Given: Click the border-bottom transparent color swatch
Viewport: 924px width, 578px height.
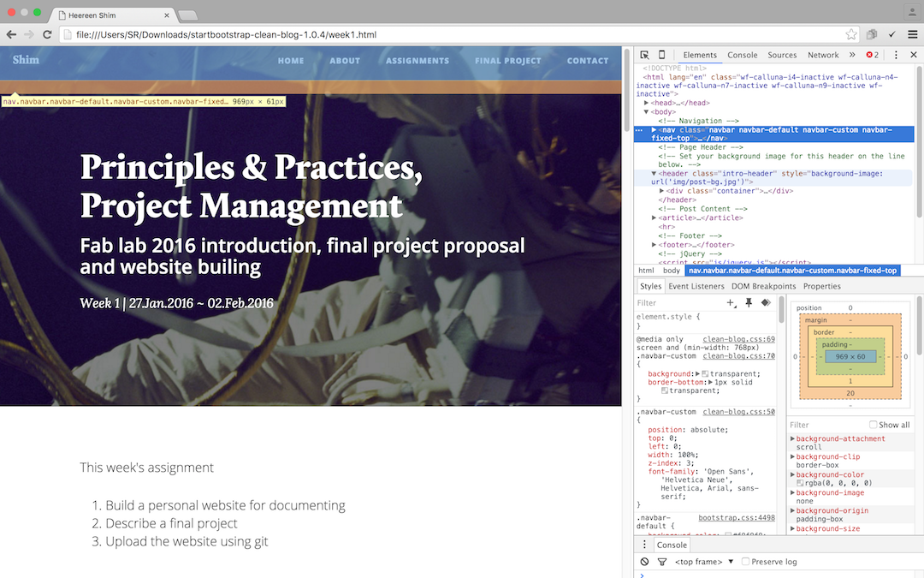Looking at the screenshot, I should click(x=664, y=390).
